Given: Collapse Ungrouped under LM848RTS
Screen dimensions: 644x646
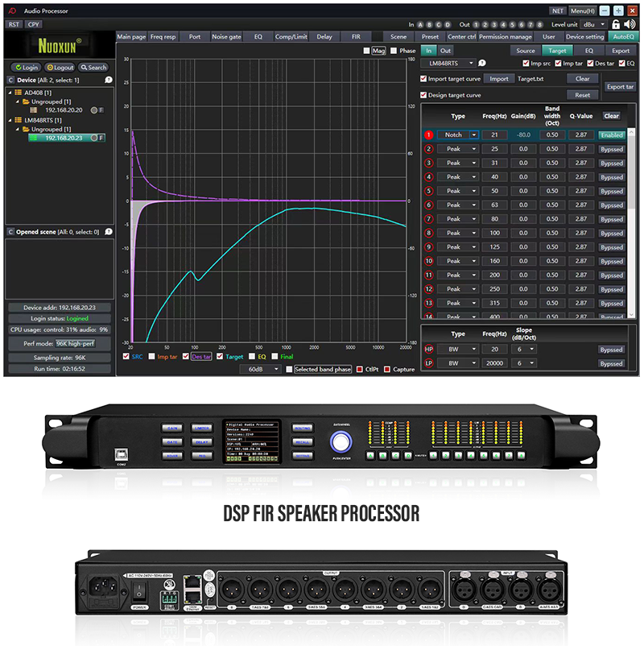Looking at the screenshot, I should (17, 129).
